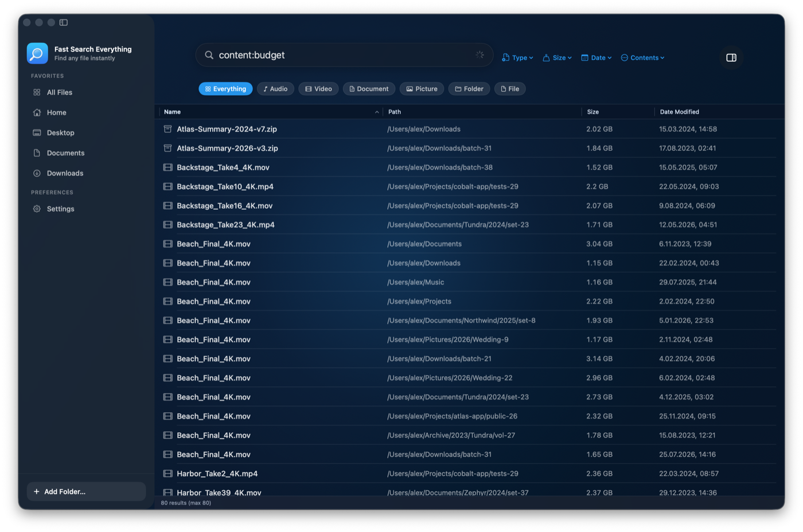Click film icon of Backstage_Take10_4K.mp4
The width and height of the screenshot is (803, 532).
pos(167,186)
